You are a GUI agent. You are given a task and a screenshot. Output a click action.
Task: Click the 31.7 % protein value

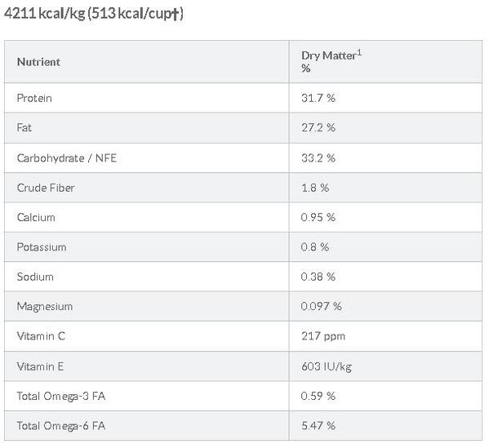pyautogui.click(x=318, y=98)
